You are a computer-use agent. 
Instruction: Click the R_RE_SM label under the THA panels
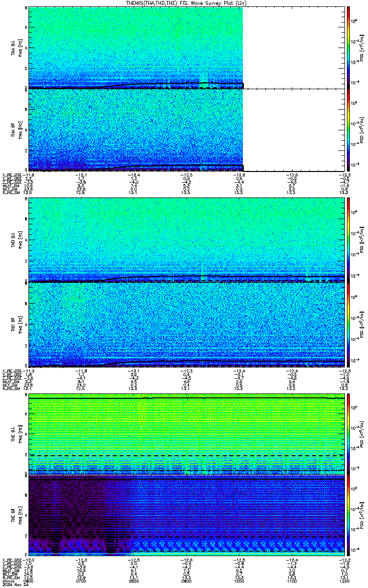pyautogui.click(x=11, y=193)
